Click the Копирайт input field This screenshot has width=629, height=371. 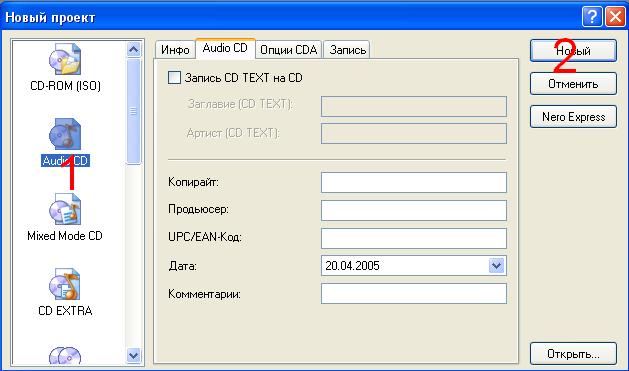[414, 182]
